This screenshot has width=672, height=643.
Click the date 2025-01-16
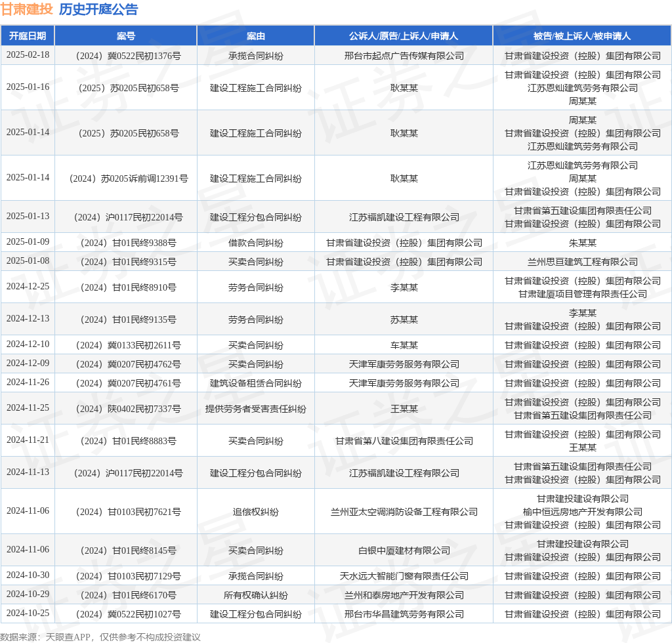tap(28, 87)
